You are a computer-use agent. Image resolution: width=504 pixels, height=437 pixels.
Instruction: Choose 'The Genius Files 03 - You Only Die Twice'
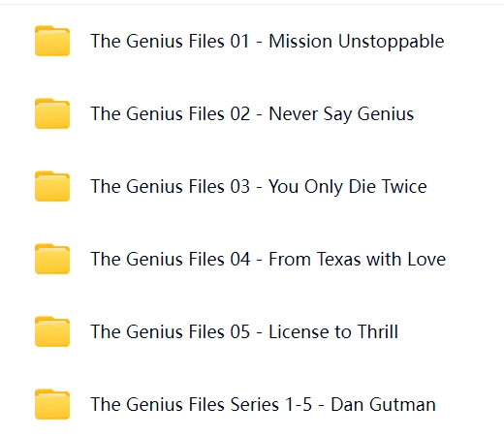pos(259,187)
